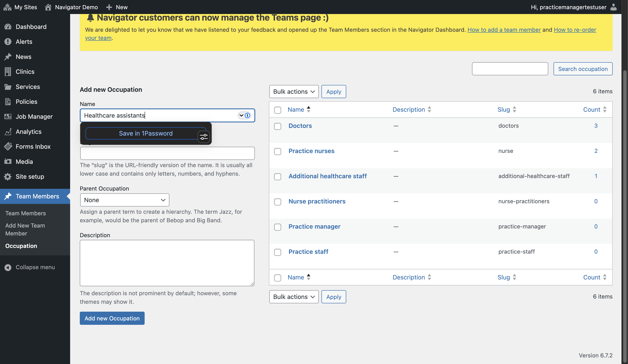Screen dimensions: 628x364
Task: Open the New menu in admin bar
Action: point(117,7)
